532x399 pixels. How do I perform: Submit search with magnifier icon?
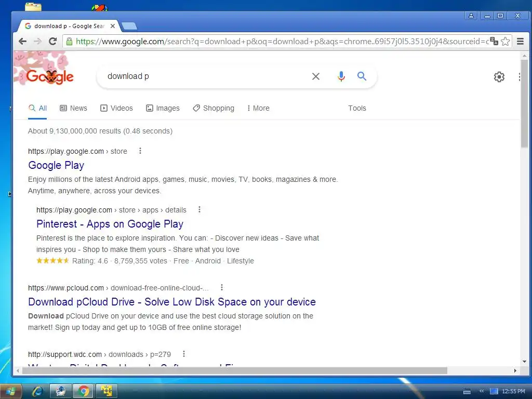coord(362,76)
